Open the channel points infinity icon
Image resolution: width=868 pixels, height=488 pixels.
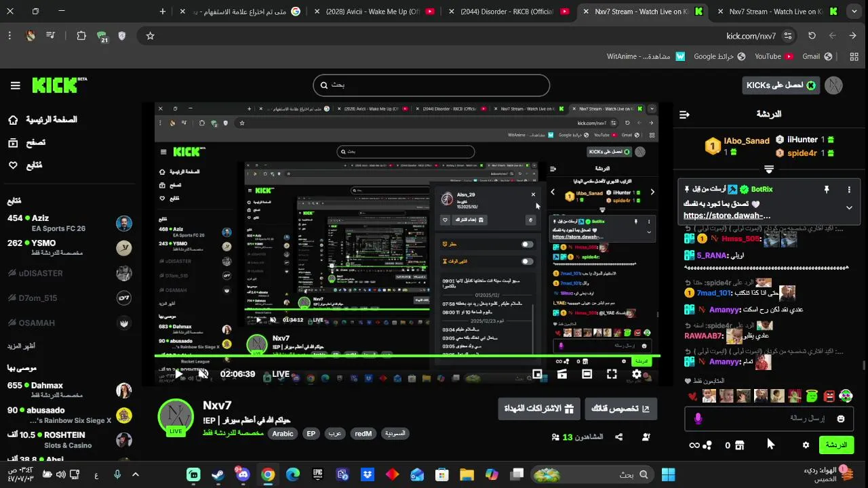point(694,445)
